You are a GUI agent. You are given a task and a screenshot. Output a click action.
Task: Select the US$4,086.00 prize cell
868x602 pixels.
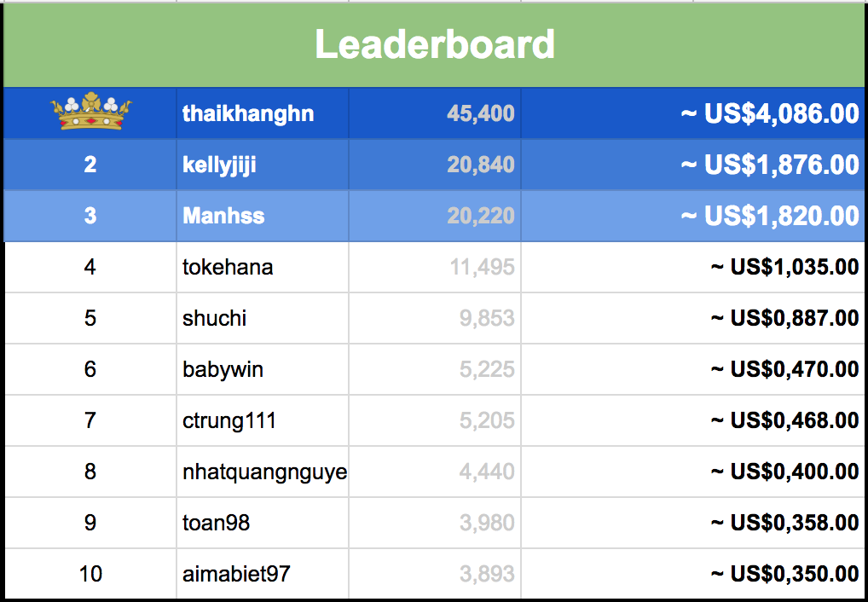[770, 113]
